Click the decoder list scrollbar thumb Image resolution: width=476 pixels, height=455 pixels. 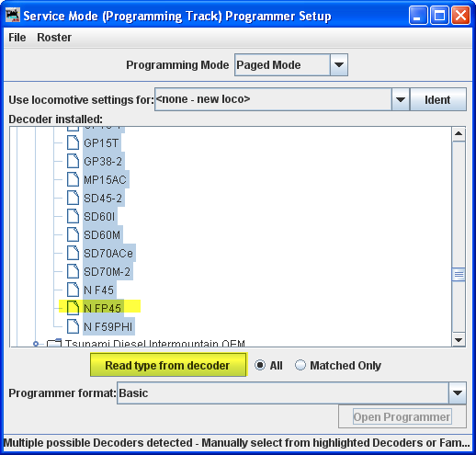point(459,274)
